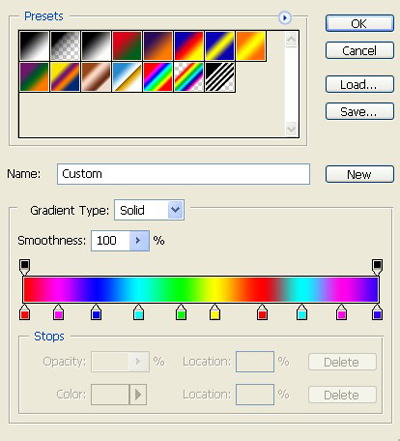Pick the transparent rainbow gradient preset
Viewport: 400px width, 441px height.
click(x=189, y=77)
